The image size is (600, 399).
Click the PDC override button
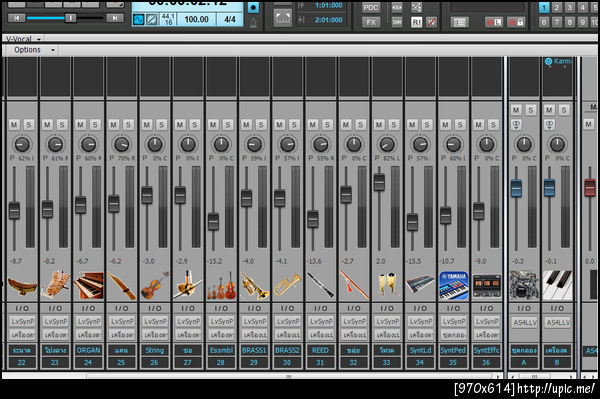[x=370, y=7]
